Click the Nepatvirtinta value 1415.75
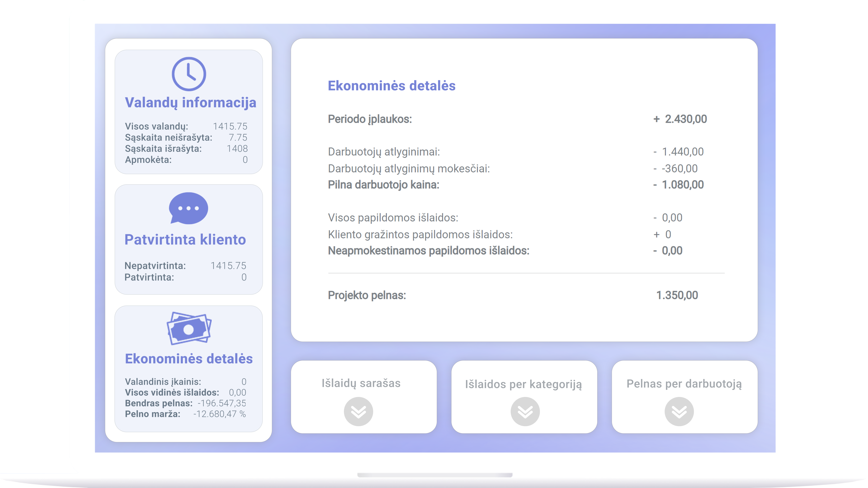This screenshot has width=868, height=488. point(228,266)
